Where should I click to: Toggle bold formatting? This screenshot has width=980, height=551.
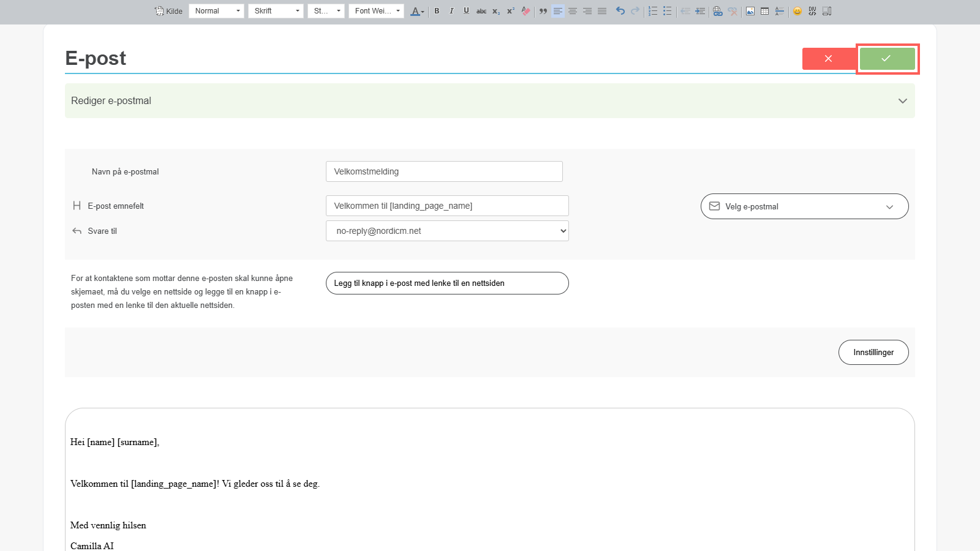coord(437,11)
